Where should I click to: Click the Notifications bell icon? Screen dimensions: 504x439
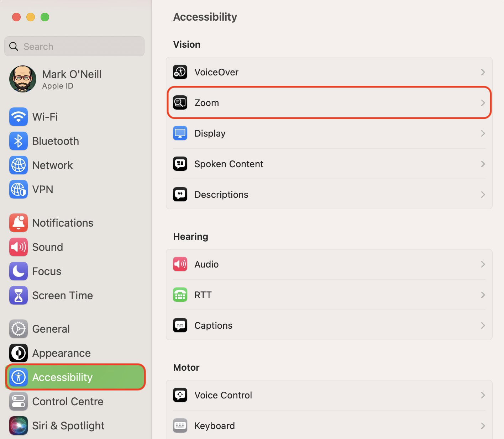(x=19, y=223)
